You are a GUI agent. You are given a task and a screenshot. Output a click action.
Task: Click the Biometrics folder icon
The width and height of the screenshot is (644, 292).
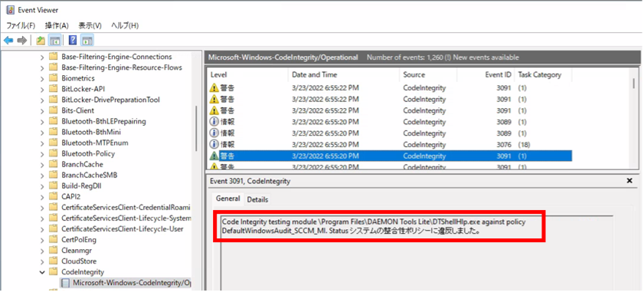[54, 78]
